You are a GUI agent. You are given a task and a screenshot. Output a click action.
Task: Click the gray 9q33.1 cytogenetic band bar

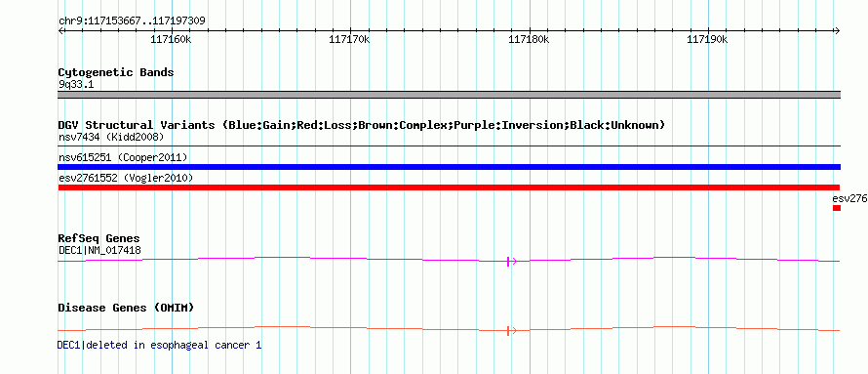(x=449, y=95)
